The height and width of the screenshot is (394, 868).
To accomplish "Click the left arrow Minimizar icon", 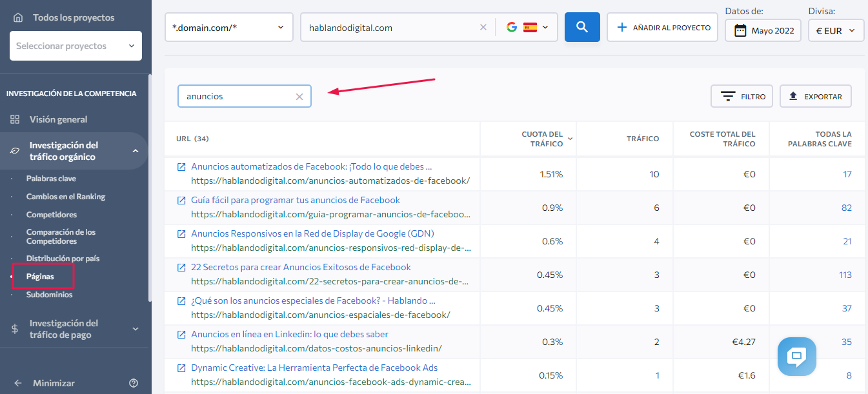I will tap(18, 383).
